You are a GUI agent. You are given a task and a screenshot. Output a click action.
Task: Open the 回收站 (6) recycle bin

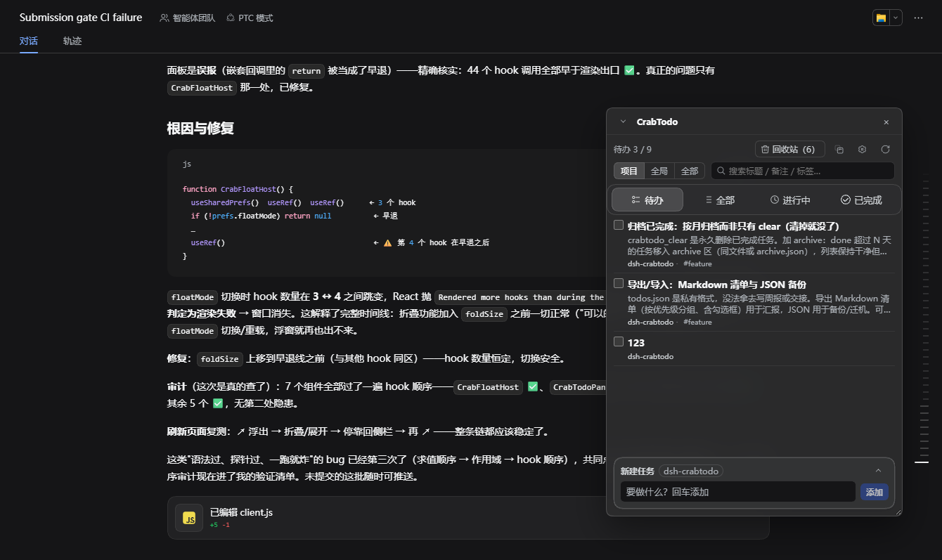[789, 149]
